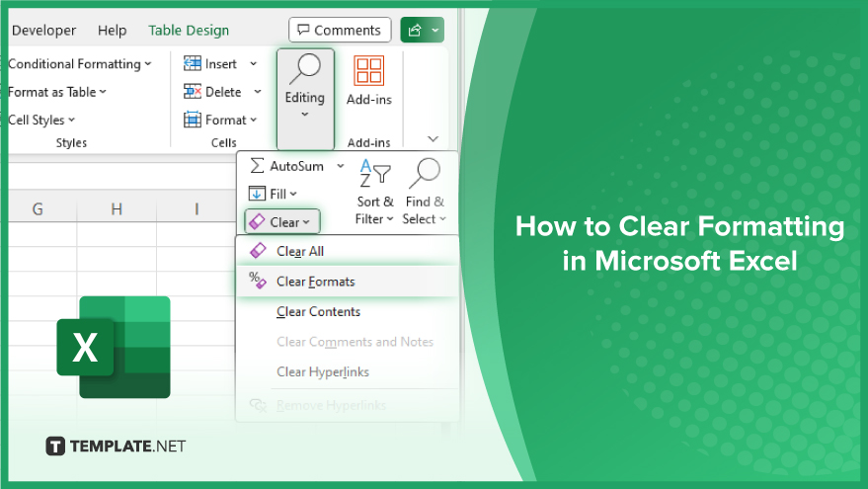Click the Clear All eraser icon
868x489 pixels.
tap(258, 250)
